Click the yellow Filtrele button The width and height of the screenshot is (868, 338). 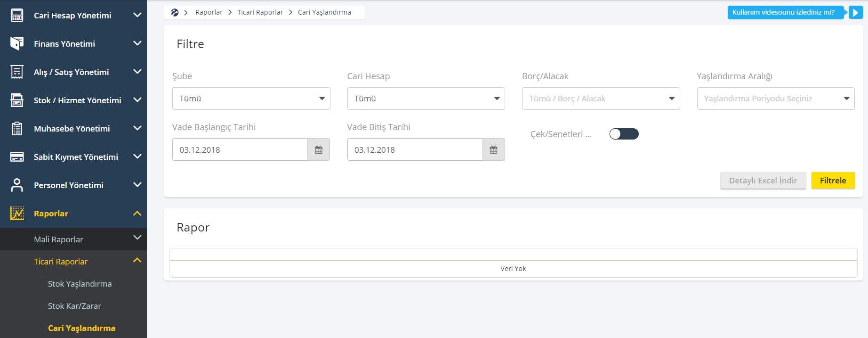[x=833, y=181]
